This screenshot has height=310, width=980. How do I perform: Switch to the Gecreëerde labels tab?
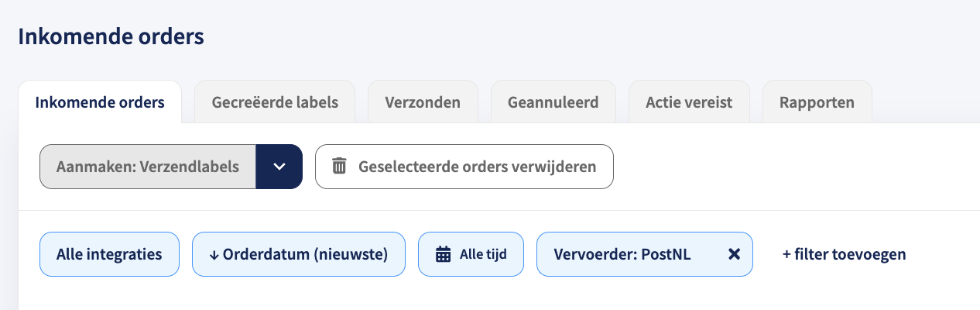(x=275, y=102)
